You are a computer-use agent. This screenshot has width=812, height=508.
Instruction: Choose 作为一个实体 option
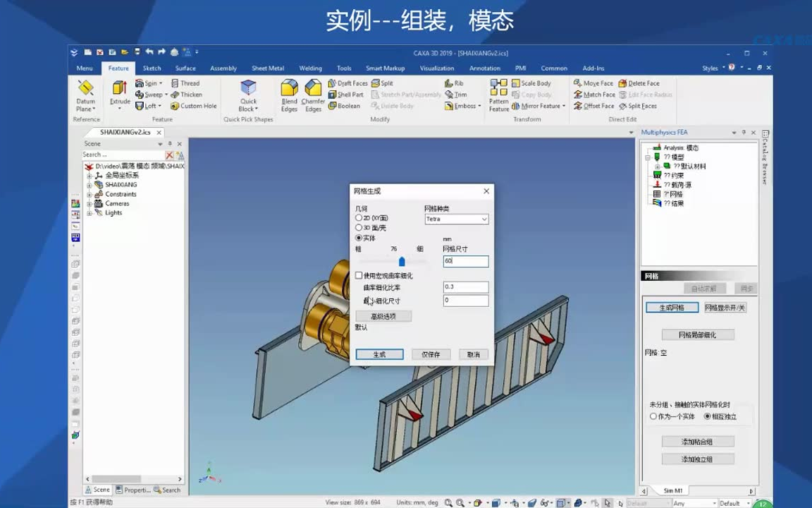[654, 416]
